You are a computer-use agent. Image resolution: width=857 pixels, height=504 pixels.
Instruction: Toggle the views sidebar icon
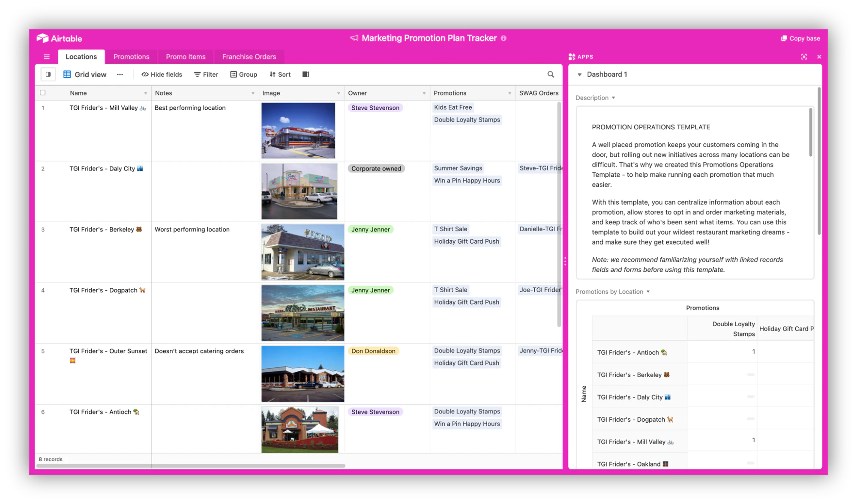(48, 74)
